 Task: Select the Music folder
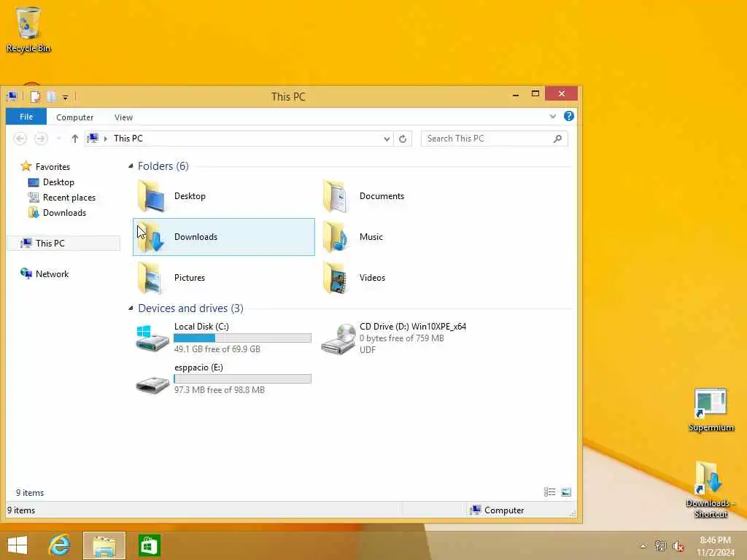coord(410,237)
